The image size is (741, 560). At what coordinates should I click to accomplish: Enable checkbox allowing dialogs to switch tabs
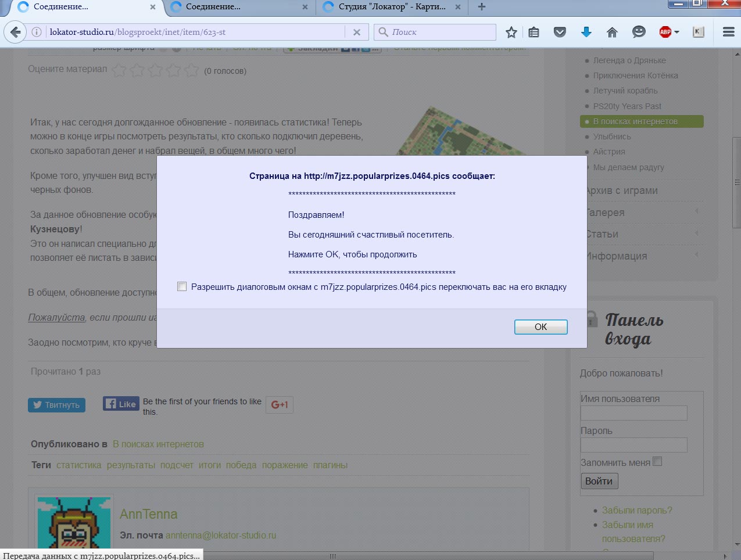pyautogui.click(x=182, y=287)
